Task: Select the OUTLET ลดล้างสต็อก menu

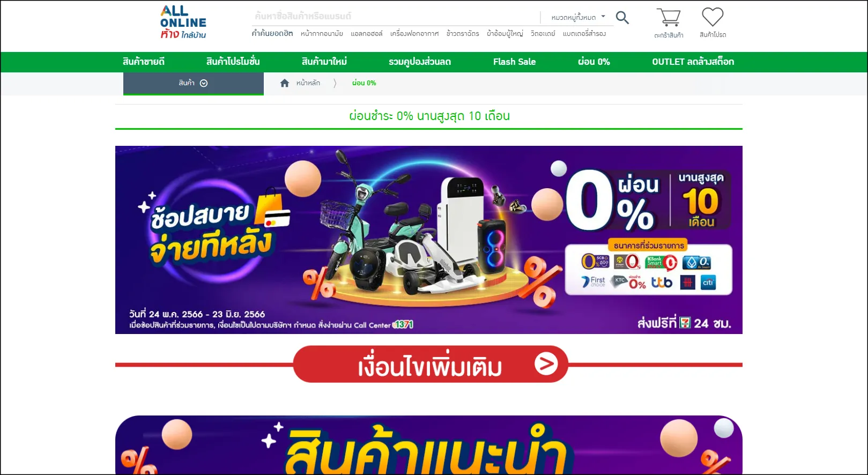Action: [x=693, y=62]
